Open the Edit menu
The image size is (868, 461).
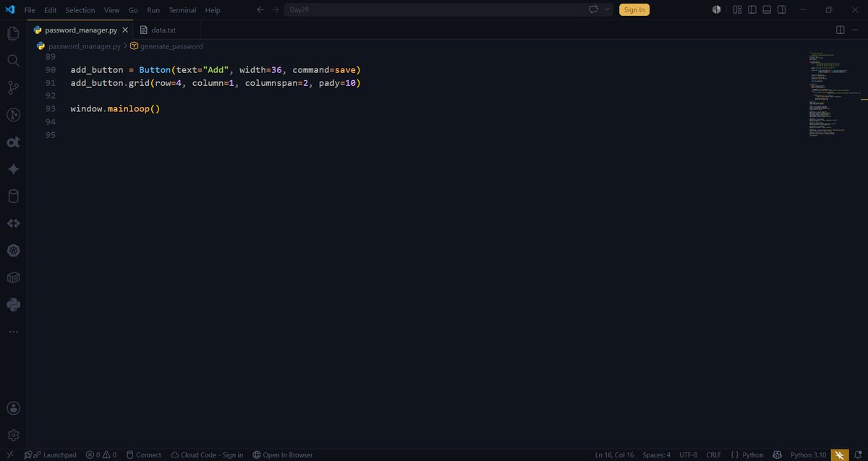[x=50, y=10]
